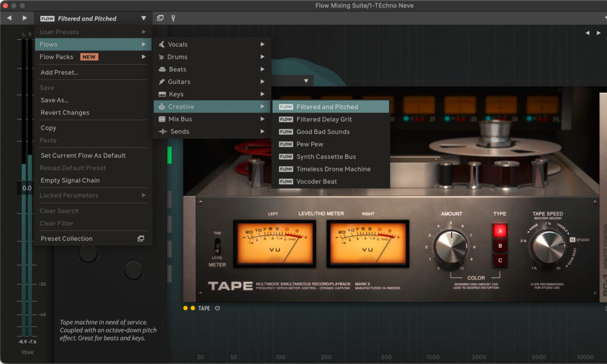Image resolution: width=607 pixels, height=364 pixels.
Task: Click the TAPE SPEED knob
Action: coord(548,247)
